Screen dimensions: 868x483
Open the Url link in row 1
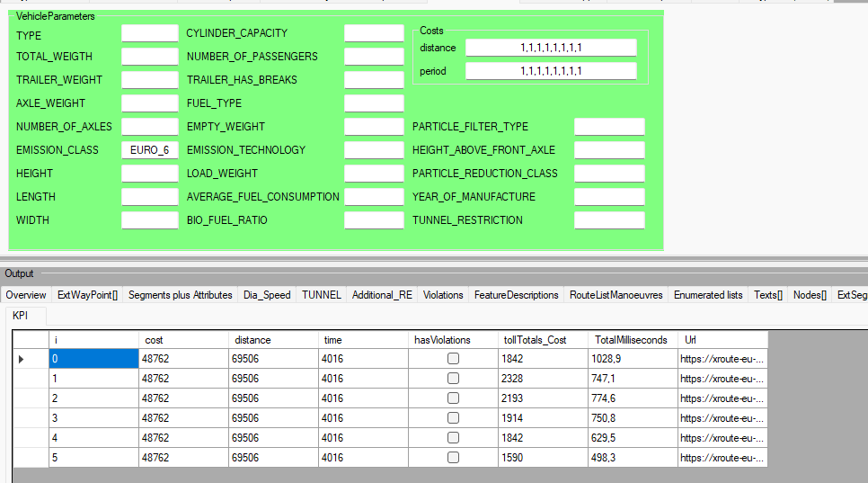click(x=722, y=379)
